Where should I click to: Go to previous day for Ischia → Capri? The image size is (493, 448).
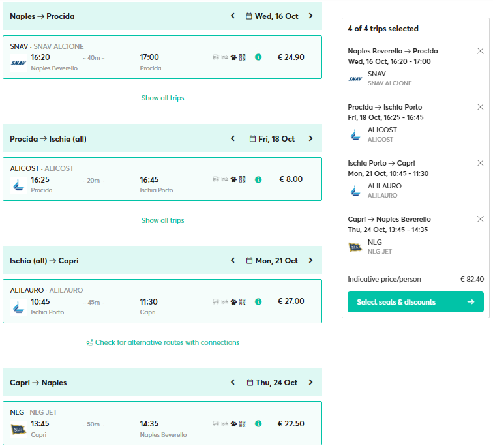click(233, 260)
